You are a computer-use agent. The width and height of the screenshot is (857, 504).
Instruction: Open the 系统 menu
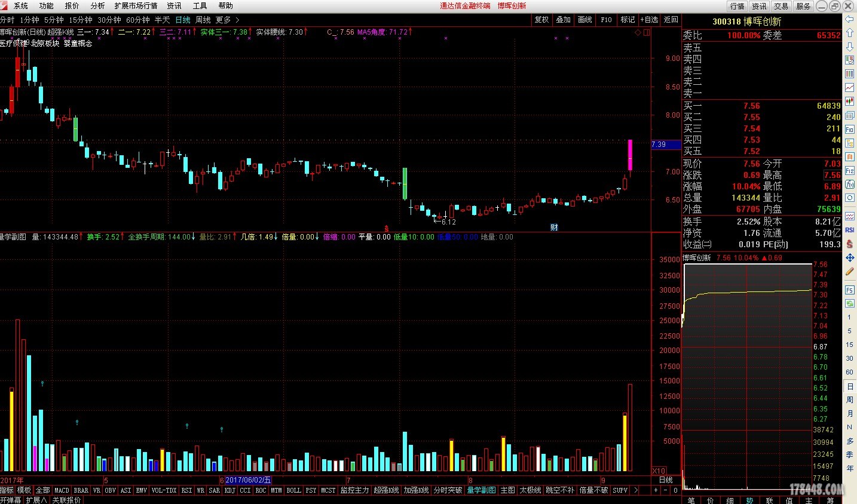click(21, 6)
